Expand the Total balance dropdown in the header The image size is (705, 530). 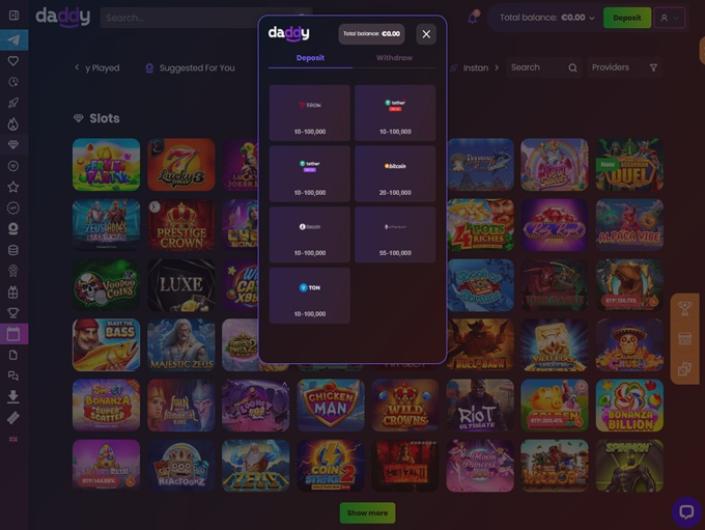coord(546,18)
